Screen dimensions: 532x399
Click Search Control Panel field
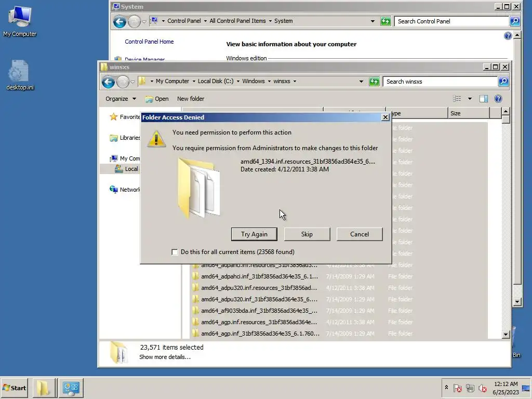(451, 21)
